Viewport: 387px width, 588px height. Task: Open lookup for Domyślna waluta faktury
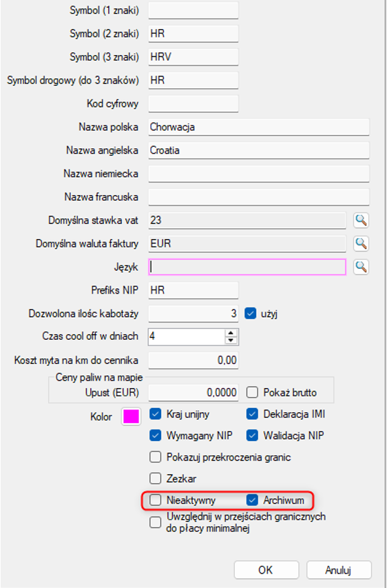click(x=361, y=244)
